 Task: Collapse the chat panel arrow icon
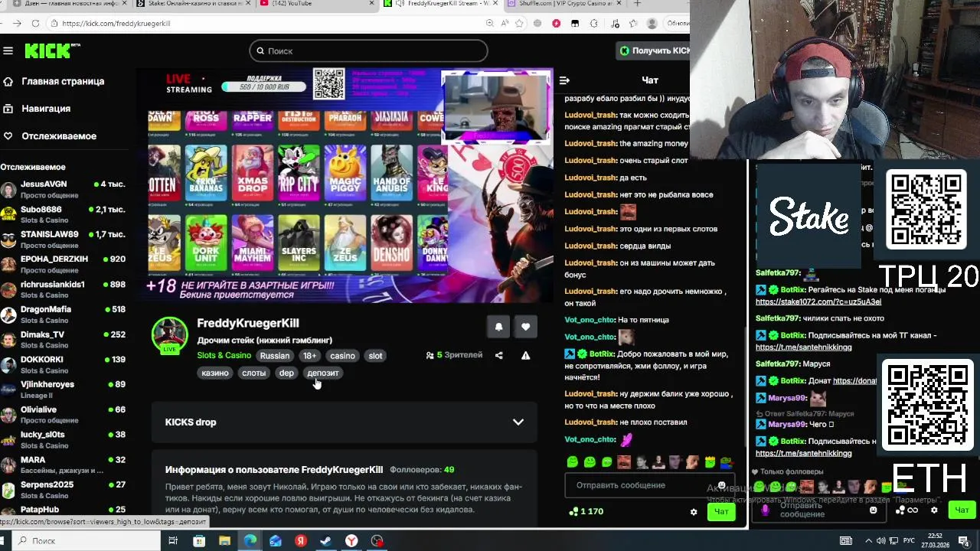564,80
